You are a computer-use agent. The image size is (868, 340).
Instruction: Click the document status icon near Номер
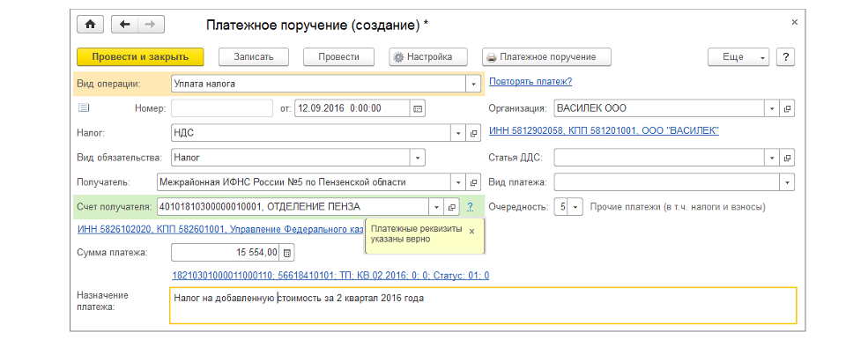click(84, 108)
